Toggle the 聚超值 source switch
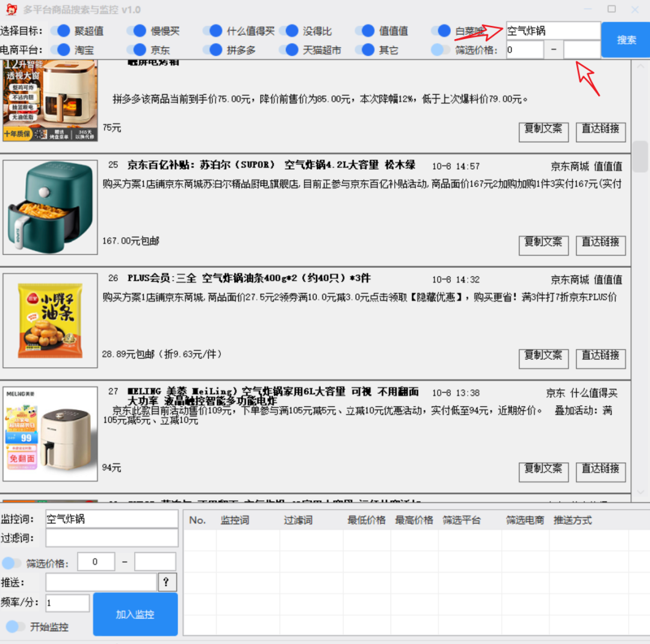Image resolution: width=650 pixels, height=644 pixels. [x=61, y=31]
